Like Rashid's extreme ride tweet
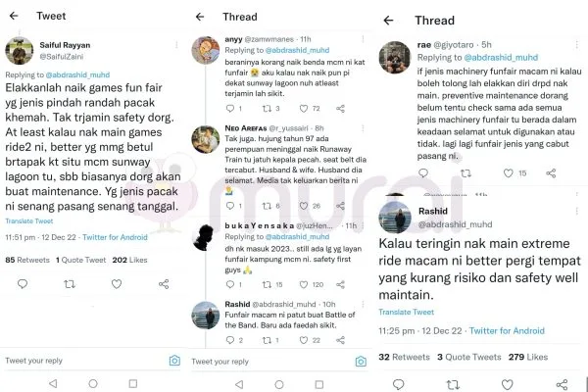Image resolution: width=588 pixels, height=392 pixels. 507,384
